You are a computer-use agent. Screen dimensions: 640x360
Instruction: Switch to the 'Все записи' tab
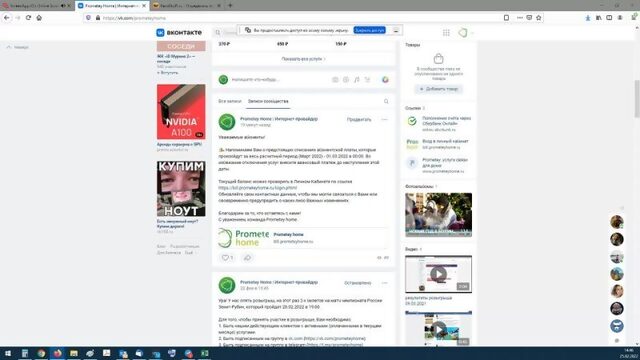[230, 101]
